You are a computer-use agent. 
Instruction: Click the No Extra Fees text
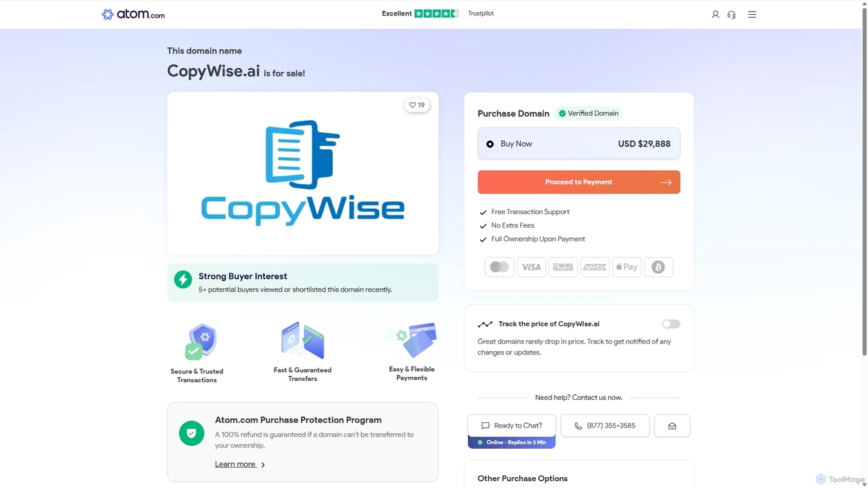point(513,226)
